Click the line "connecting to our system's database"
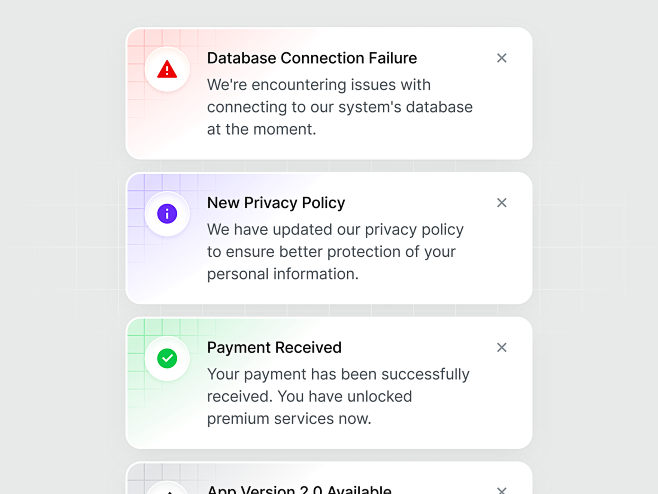The height and width of the screenshot is (494, 658). pyautogui.click(x=340, y=107)
